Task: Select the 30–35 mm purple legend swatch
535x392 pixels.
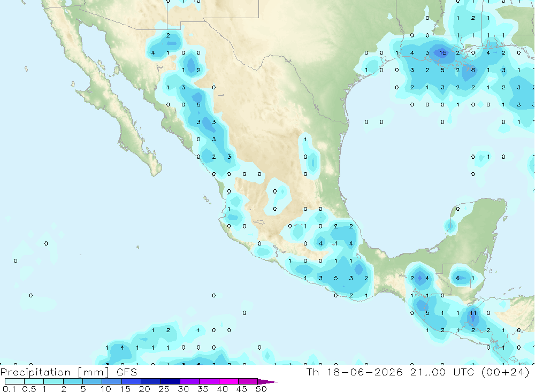Action: pyautogui.click(x=190, y=381)
